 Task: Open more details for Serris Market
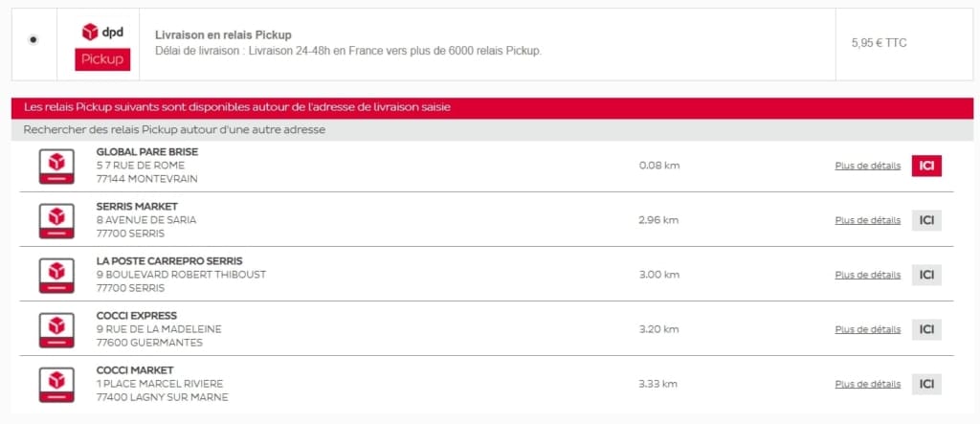point(867,220)
